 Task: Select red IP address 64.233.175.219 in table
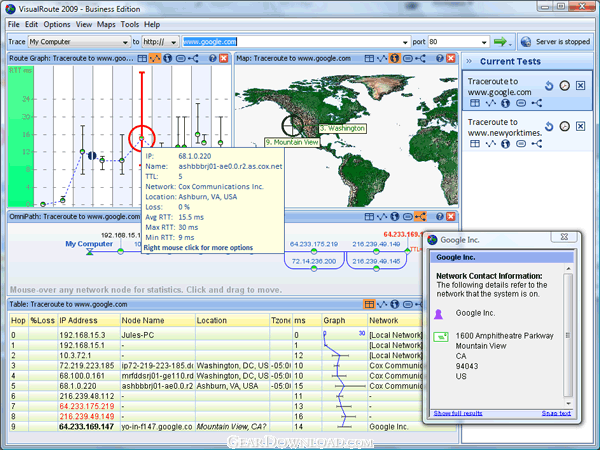pyautogui.click(x=87, y=406)
